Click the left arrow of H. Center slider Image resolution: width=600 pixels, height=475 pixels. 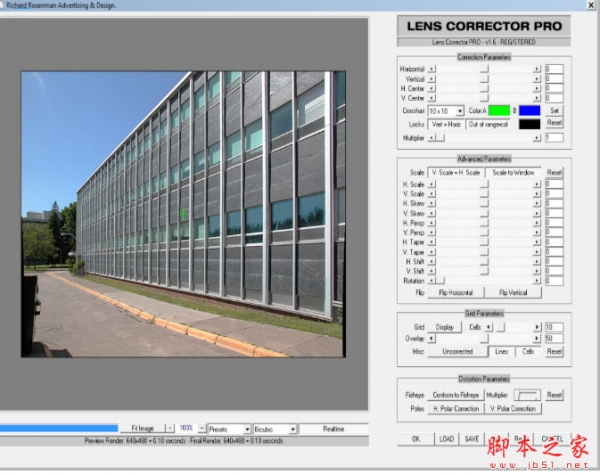[x=432, y=88]
